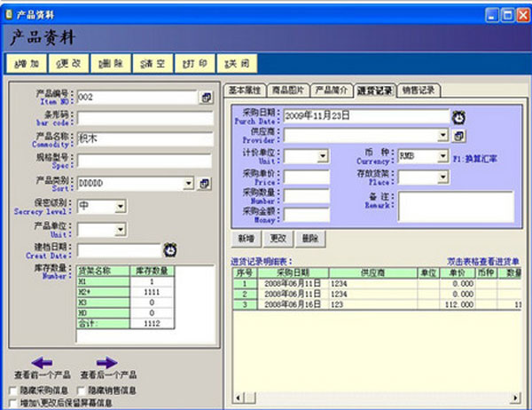
Task: Expand the secrecy level (保密级别) dropdown
Action: point(119,207)
